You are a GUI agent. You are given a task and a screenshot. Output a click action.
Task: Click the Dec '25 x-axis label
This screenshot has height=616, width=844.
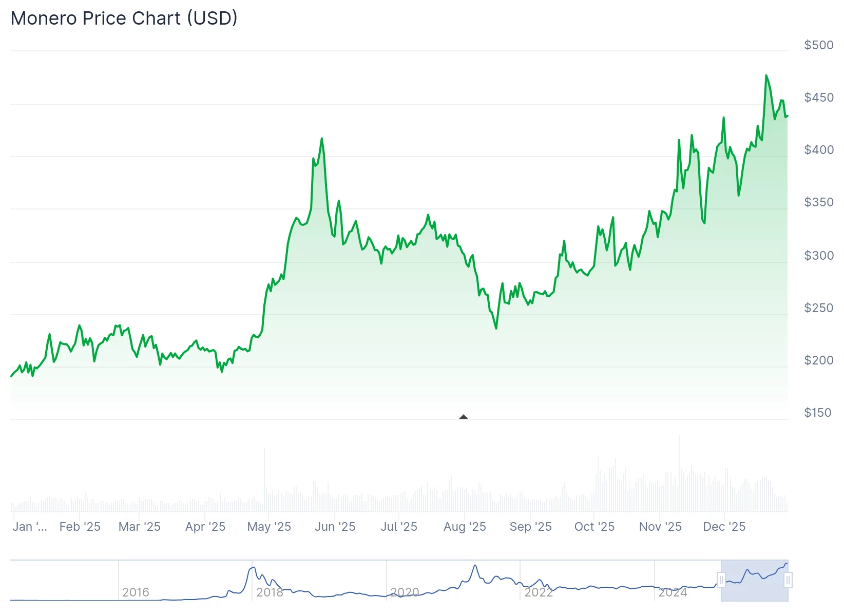[724, 527]
